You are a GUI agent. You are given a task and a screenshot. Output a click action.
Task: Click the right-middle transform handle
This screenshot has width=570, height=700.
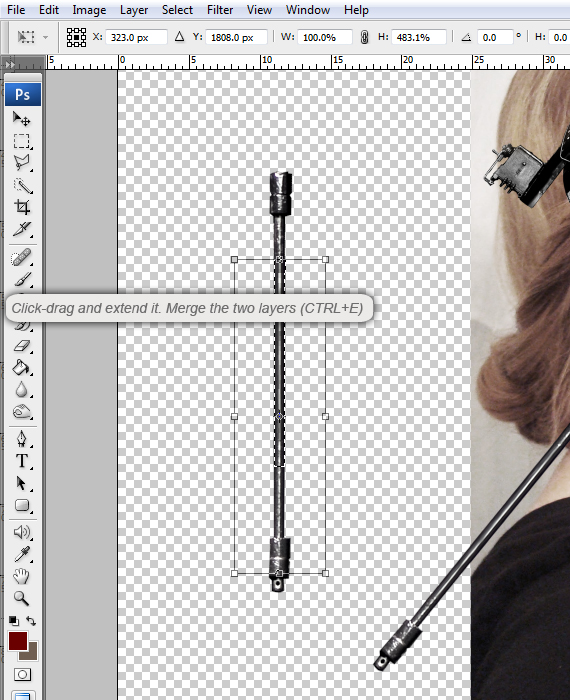tap(325, 416)
